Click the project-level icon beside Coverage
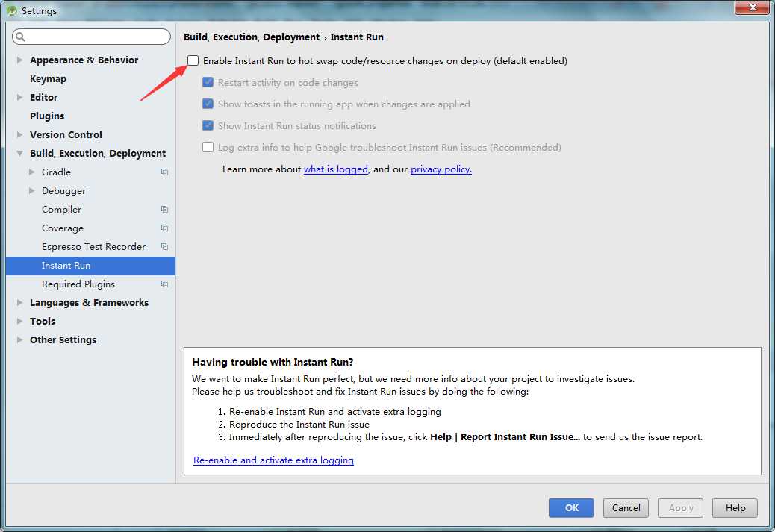 tap(164, 228)
